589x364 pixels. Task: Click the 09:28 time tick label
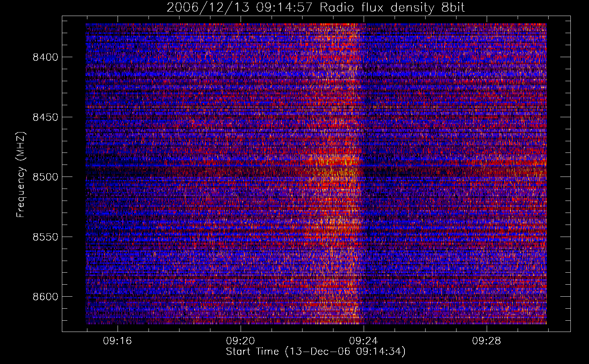pyautogui.click(x=487, y=341)
